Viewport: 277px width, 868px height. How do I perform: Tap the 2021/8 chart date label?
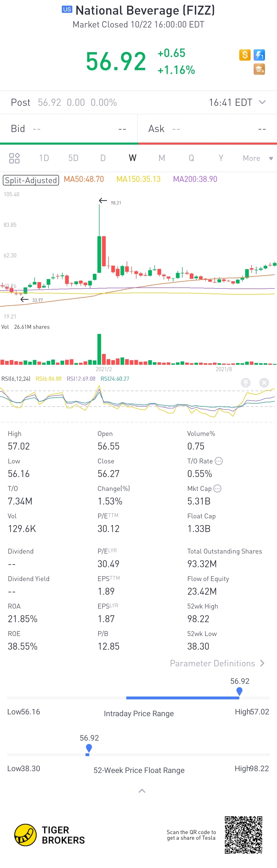[x=224, y=369]
